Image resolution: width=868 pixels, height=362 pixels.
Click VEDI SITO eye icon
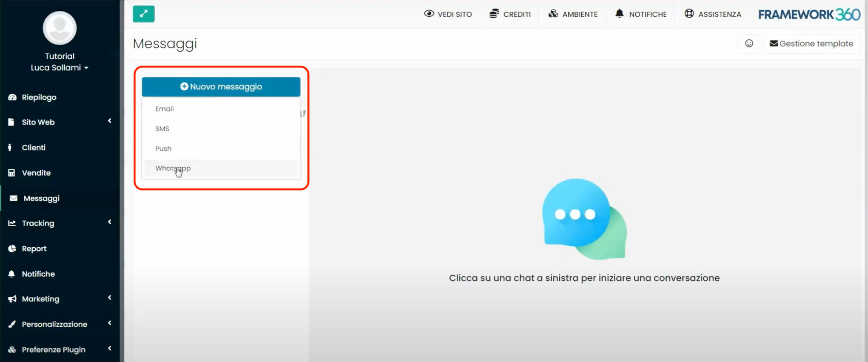(x=429, y=14)
